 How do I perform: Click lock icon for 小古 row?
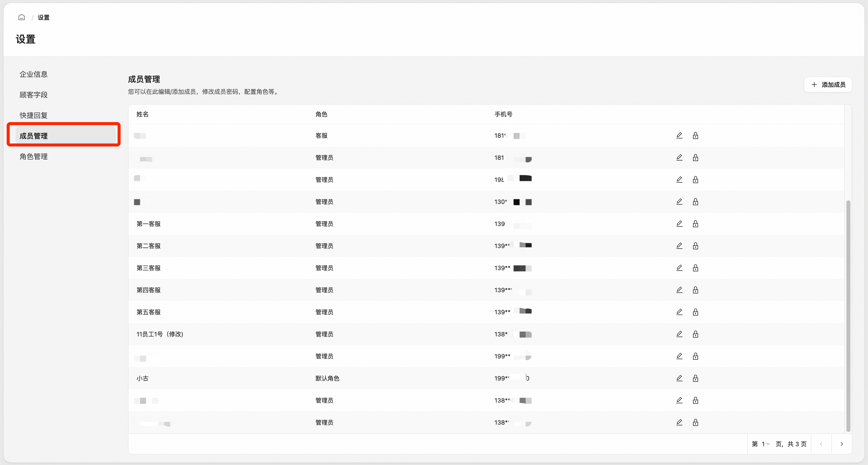pyautogui.click(x=695, y=378)
